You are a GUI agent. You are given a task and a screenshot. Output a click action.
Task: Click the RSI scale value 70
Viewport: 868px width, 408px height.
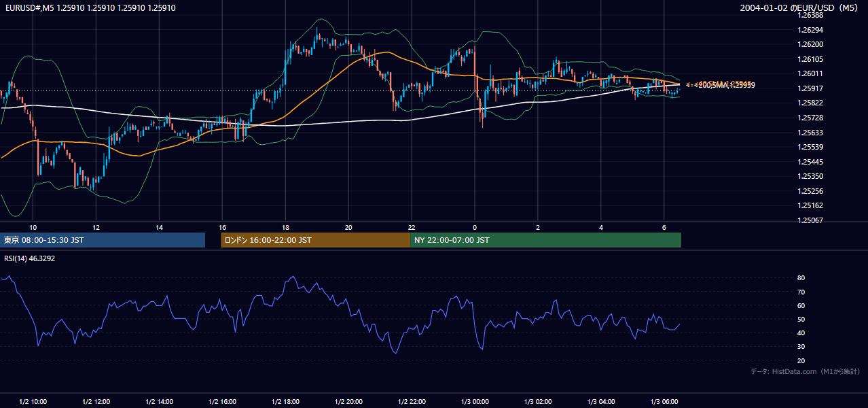[x=801, y=292]
